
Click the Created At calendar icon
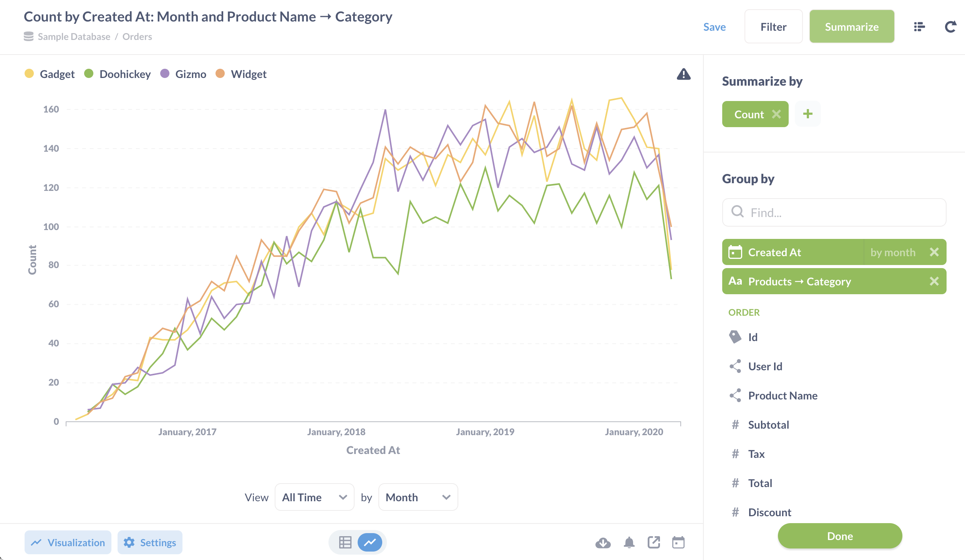[735, 252]
